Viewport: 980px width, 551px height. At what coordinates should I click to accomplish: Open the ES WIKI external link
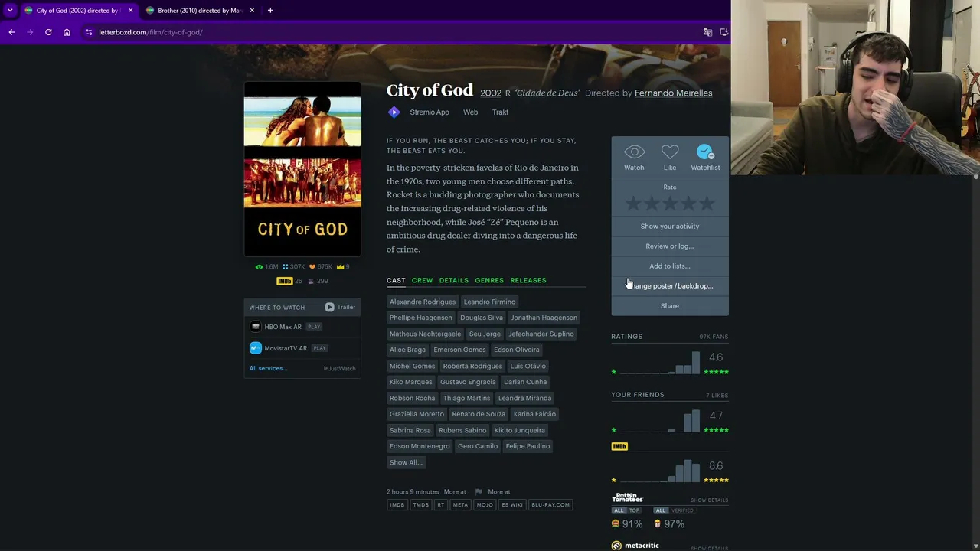tap(512, 505)
